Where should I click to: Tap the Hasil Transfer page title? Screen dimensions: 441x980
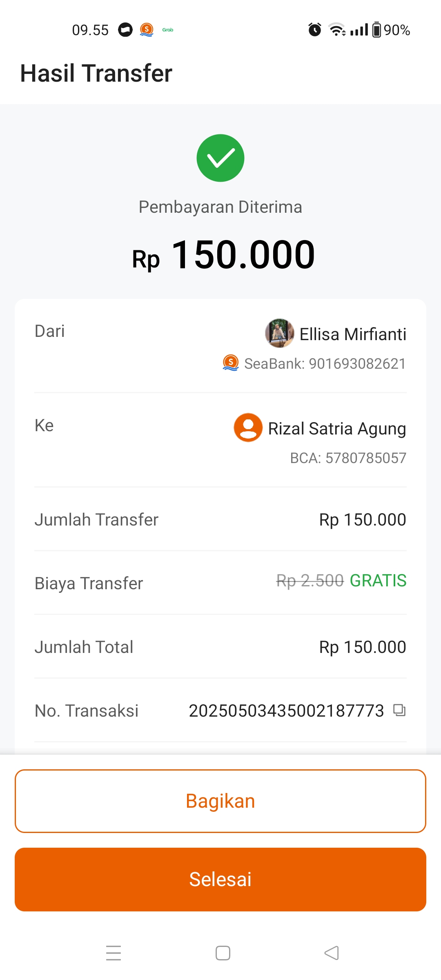tap(96, 73)
